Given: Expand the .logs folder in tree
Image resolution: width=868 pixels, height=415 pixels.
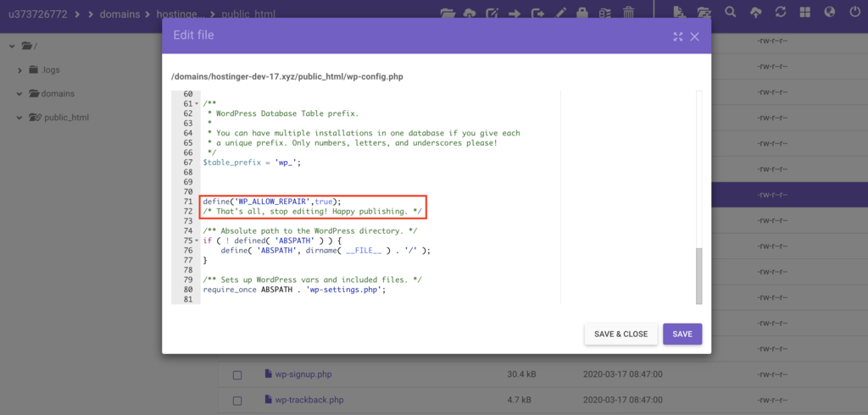Looking at the screenshot, I should point(19,69).
